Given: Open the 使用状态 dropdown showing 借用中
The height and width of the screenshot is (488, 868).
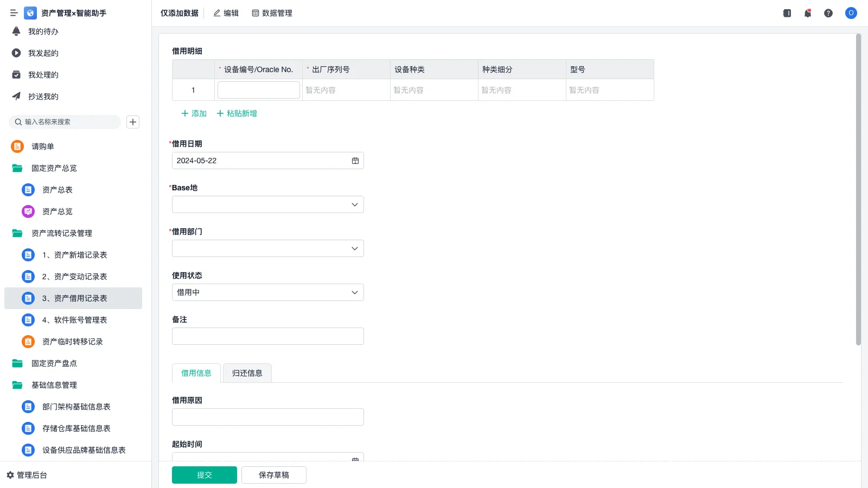Looking at the screenshot, I should pos(268,292).
